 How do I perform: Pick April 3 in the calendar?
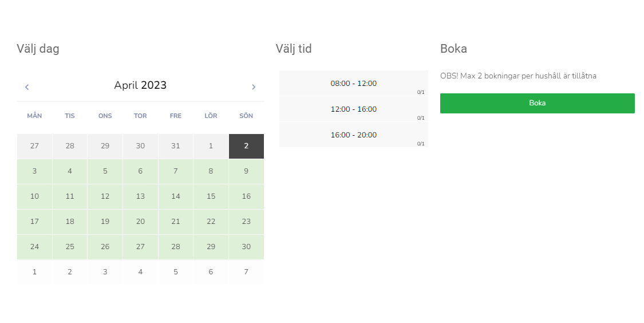[x=34, y=171]
